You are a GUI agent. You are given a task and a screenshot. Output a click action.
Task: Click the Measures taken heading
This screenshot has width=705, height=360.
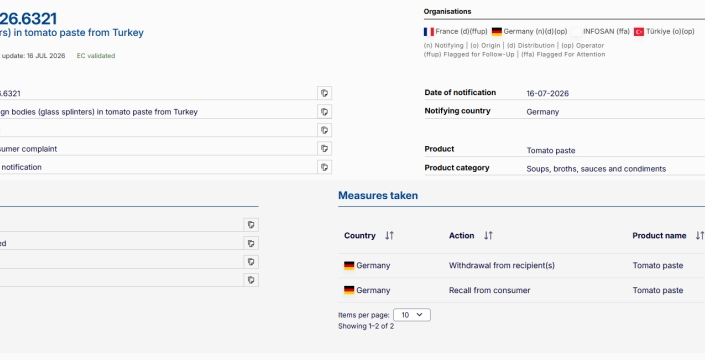[x=378, y=196]
